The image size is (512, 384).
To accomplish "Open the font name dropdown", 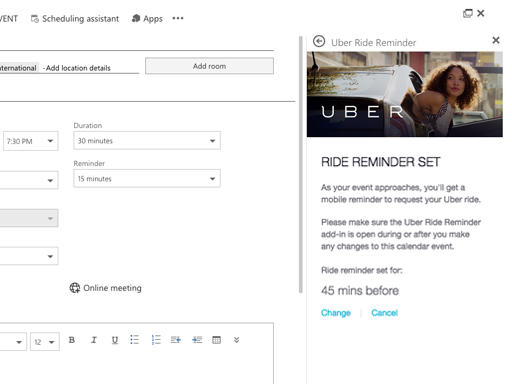I will pyautogui.click(x=13, y=342).
